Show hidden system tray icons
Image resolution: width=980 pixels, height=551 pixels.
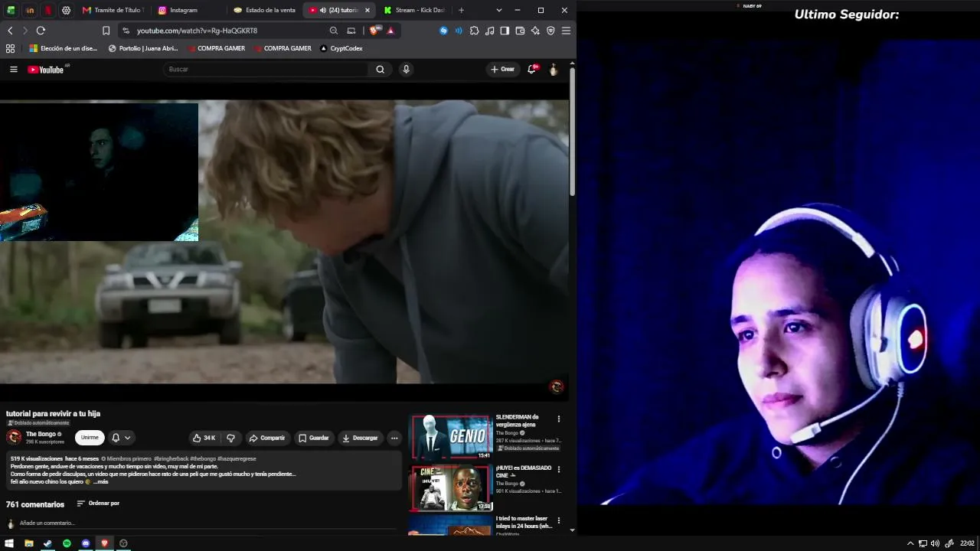(910, 543)
